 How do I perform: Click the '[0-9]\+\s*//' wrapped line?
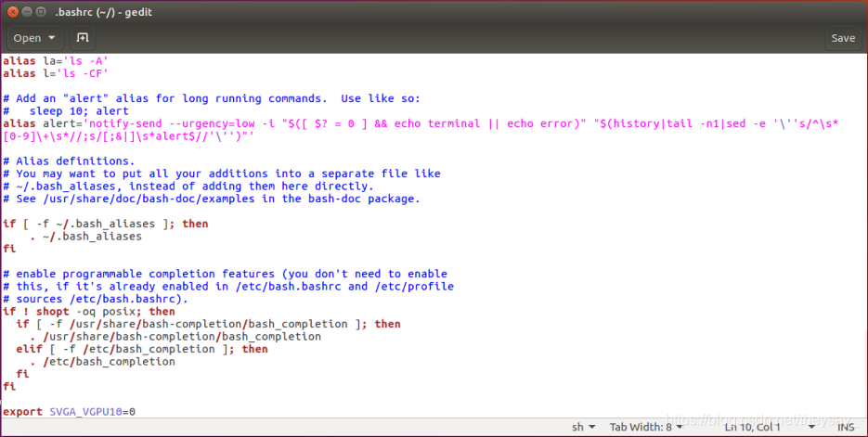pos(128,136)
